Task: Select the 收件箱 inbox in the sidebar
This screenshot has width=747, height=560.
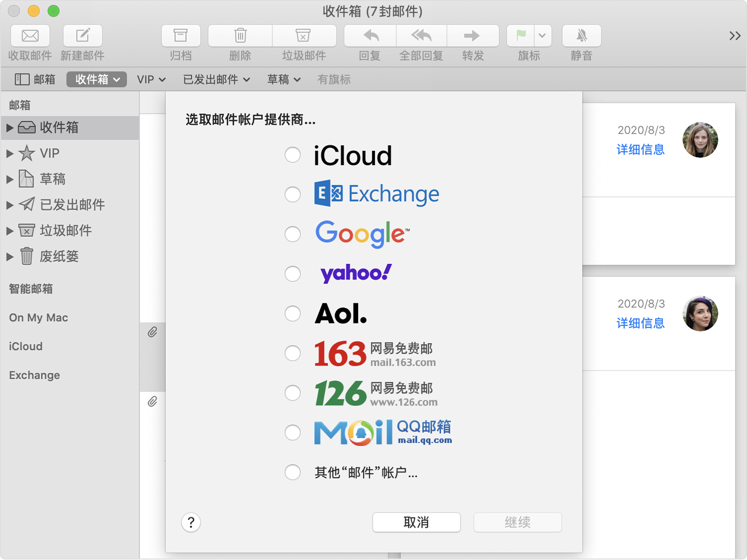Action: pos(70,128)
